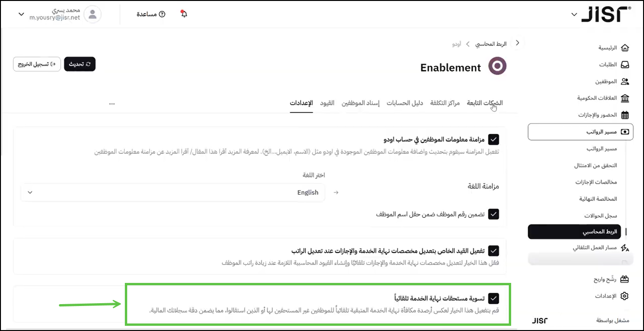
Task: Open the مراكز التكلفة tab
Action: click(x=445, y=103)
